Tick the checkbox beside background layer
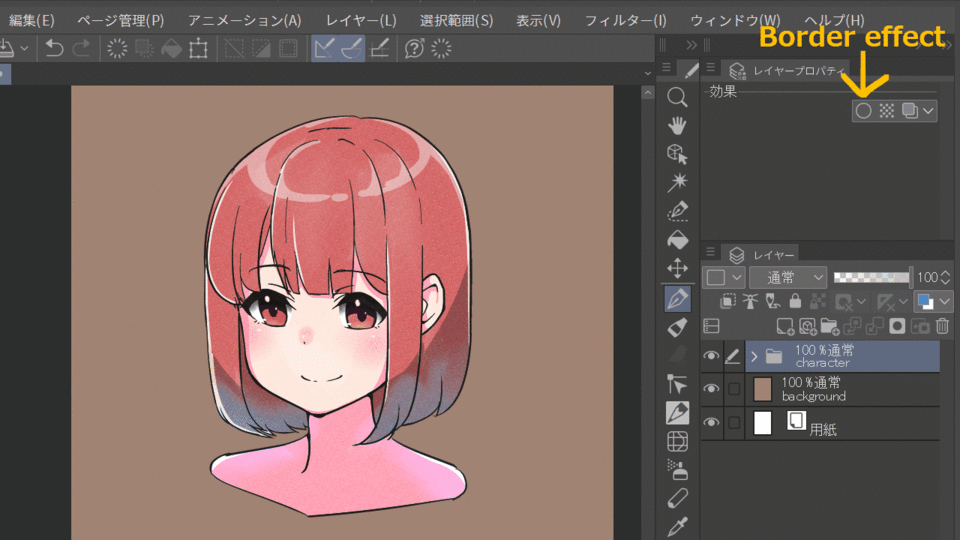 coord(734,389)
